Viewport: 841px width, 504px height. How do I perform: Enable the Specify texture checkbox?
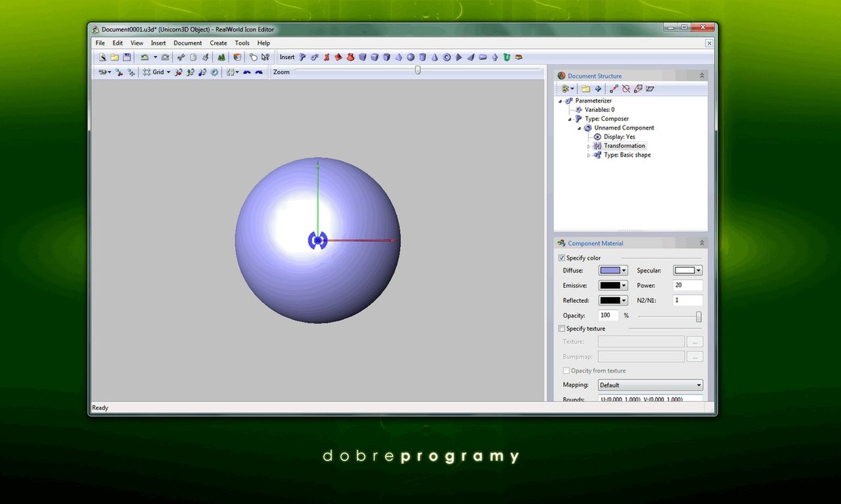(x=562, y=329)
